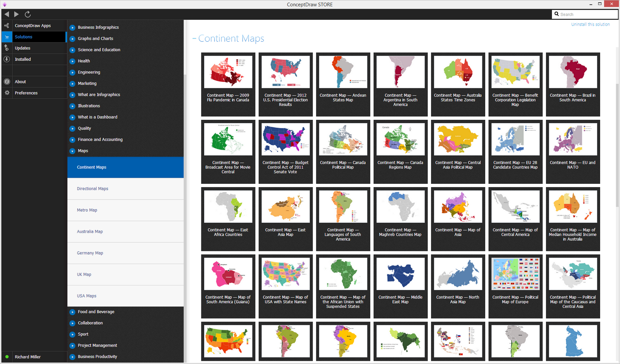Collapse Continent Maps section heading
The image size is (620, 364).
tap(228, 38)
